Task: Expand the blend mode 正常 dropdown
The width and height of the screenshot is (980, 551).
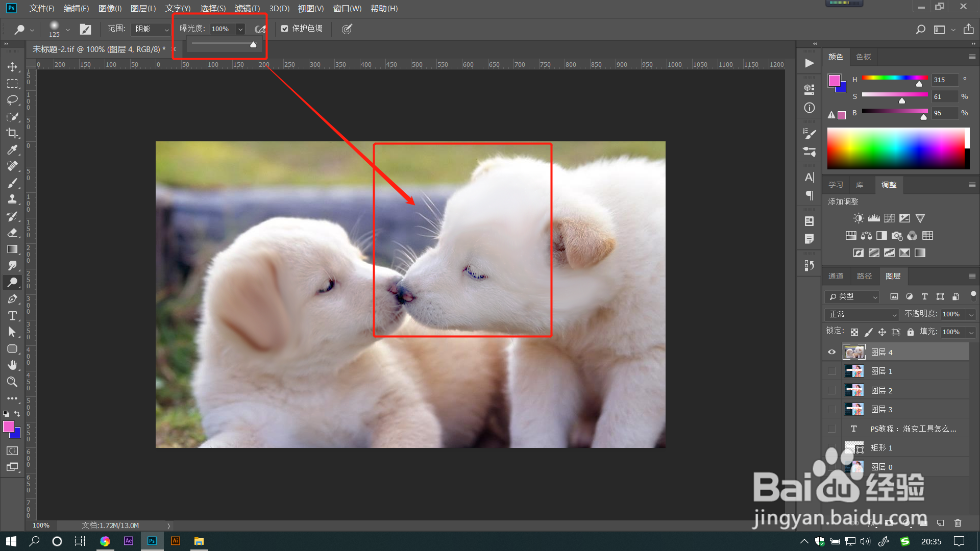Action: click(x=862, y=314)
